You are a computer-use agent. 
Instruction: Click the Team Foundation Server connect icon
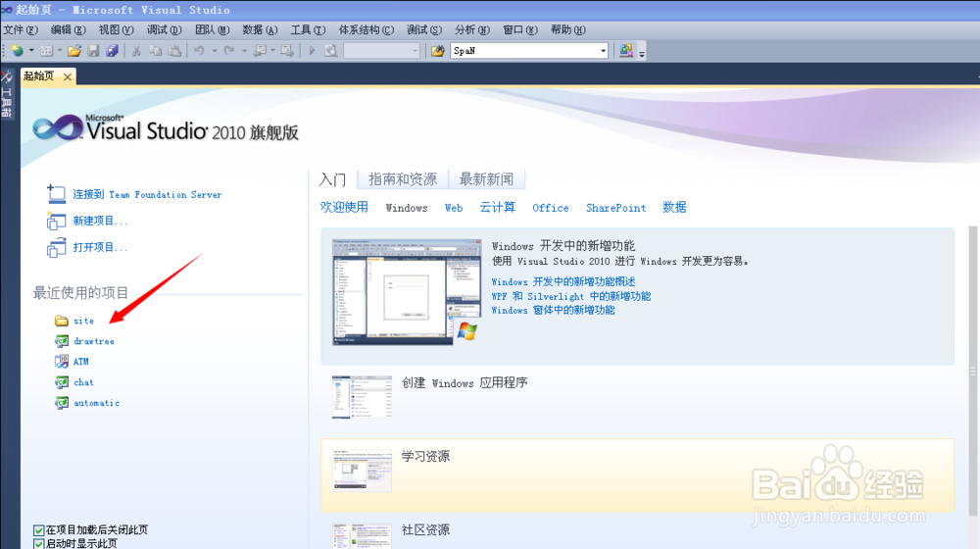pos(56,194)
